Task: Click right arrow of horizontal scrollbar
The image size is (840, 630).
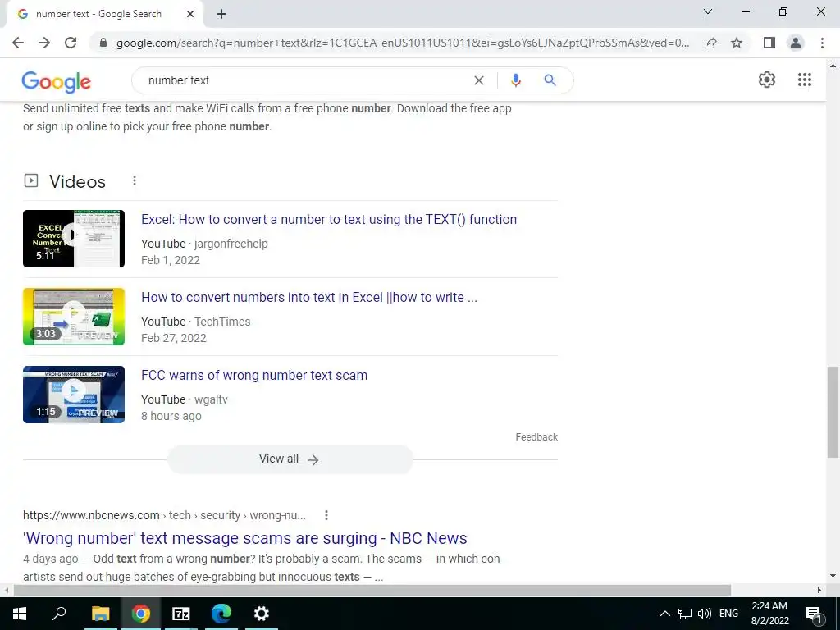Action: tap(819, 591)
